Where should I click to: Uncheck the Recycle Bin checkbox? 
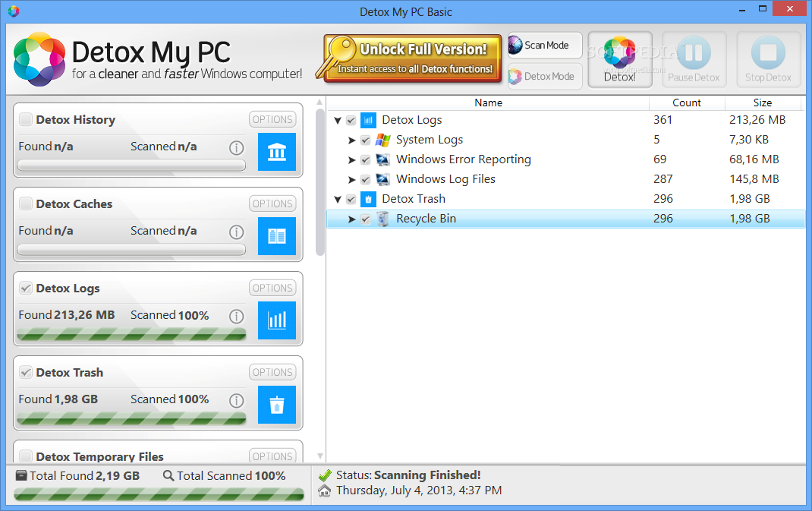366,219
